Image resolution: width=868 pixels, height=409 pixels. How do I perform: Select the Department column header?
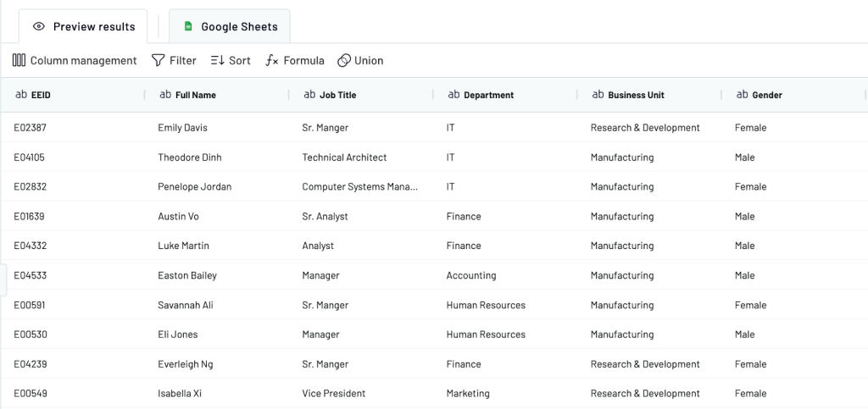[x=505, y=95]
